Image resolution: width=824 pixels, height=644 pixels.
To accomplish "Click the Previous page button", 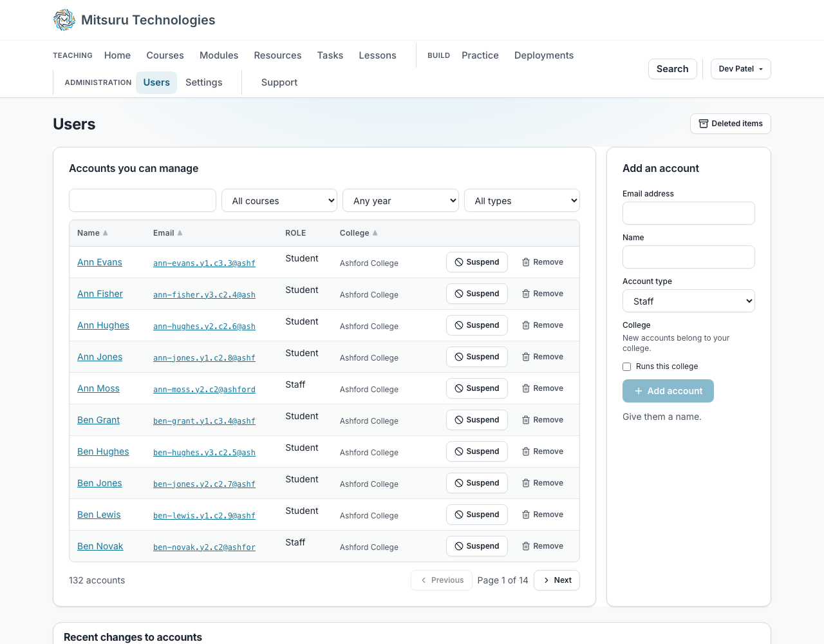I will point(442,580).
